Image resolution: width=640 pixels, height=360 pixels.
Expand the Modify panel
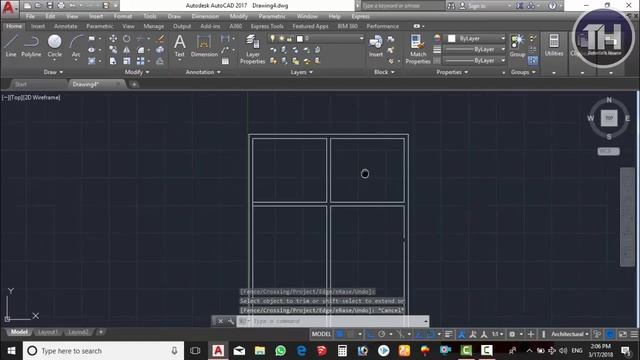(137, 72)
